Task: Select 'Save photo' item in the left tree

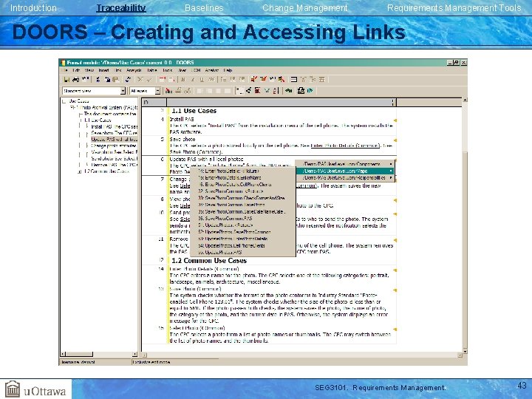Action: pos(114,133)
